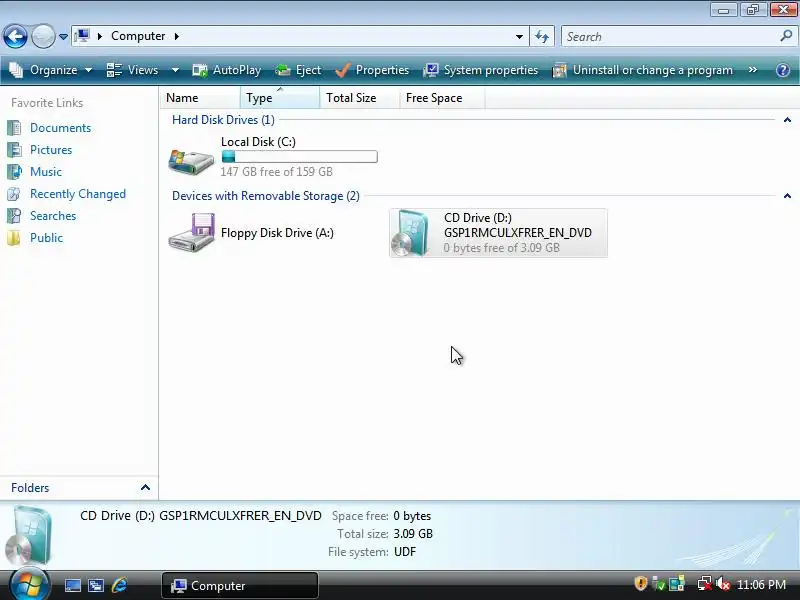Click the magnifying glass search icon
The height and width of the screenshot is (600, 800).
pyautogui.click(x=786, y=36)
